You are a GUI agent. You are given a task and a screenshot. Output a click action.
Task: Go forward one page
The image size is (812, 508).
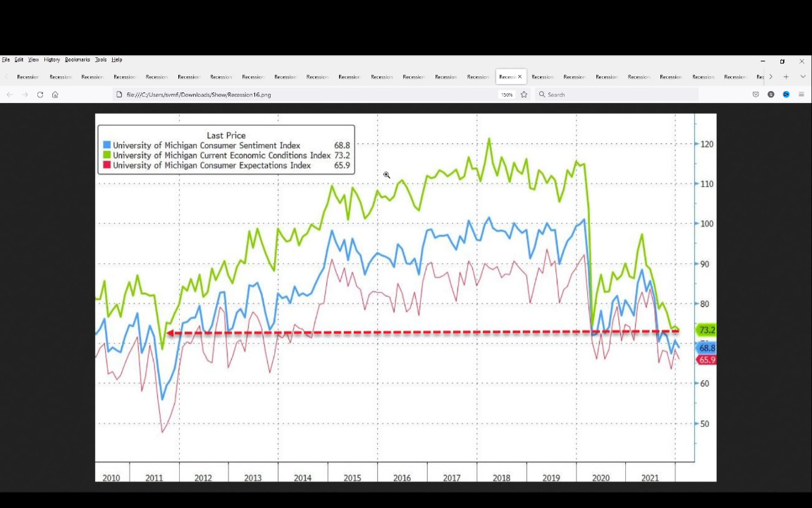click(25, 95)
